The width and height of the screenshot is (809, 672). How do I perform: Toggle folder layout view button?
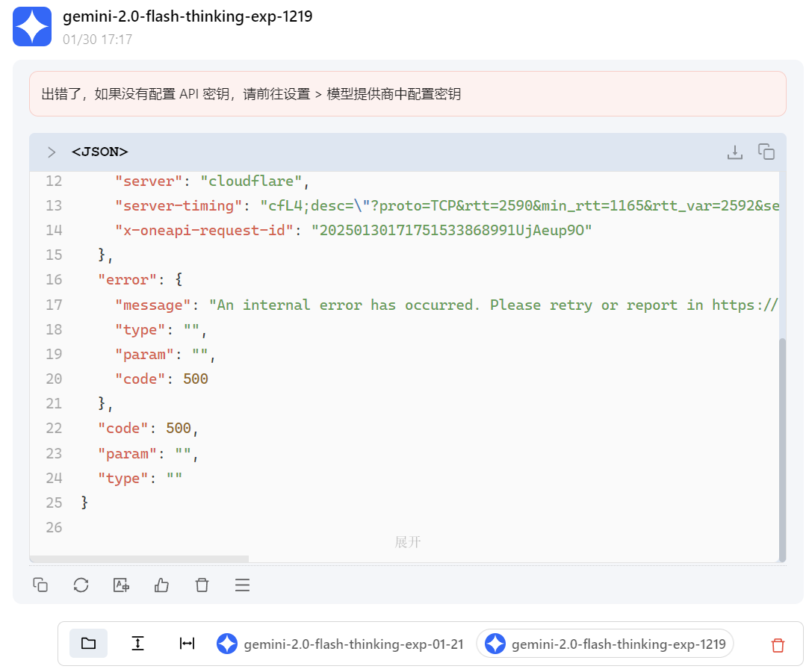[88, 643]
